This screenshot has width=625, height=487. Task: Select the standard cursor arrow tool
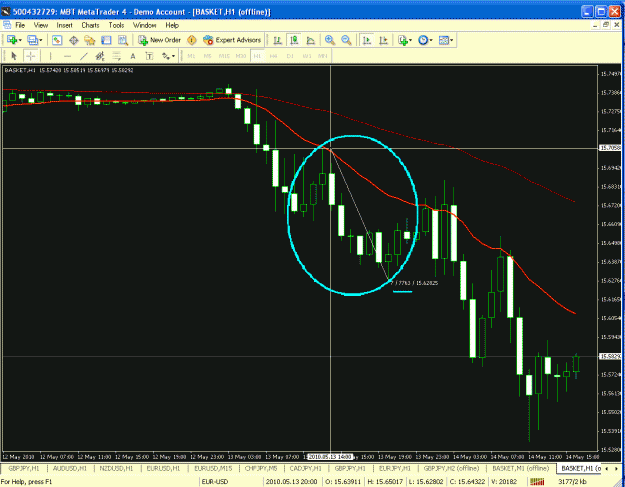pos(14,56)
